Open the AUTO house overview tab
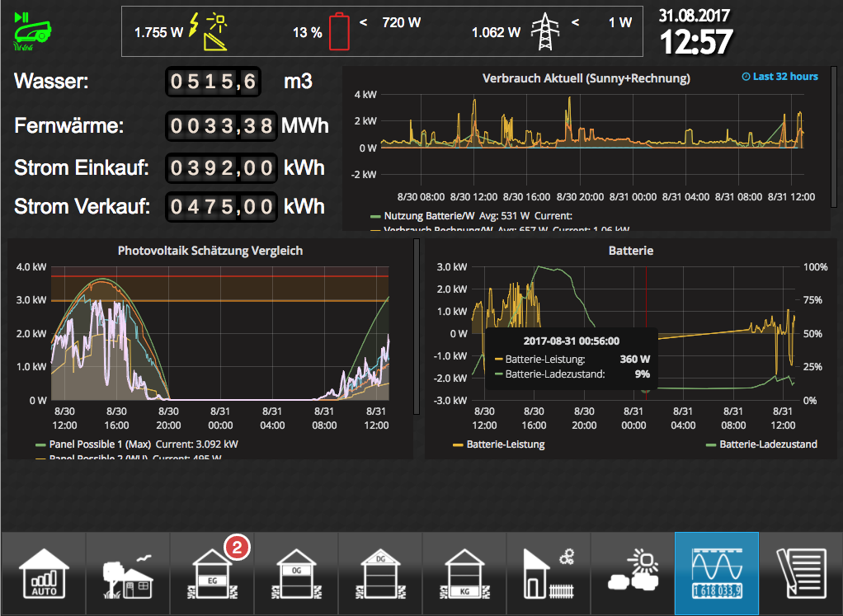Image resolution: width=843 pixels, height=616 pixels. (44, 574)
